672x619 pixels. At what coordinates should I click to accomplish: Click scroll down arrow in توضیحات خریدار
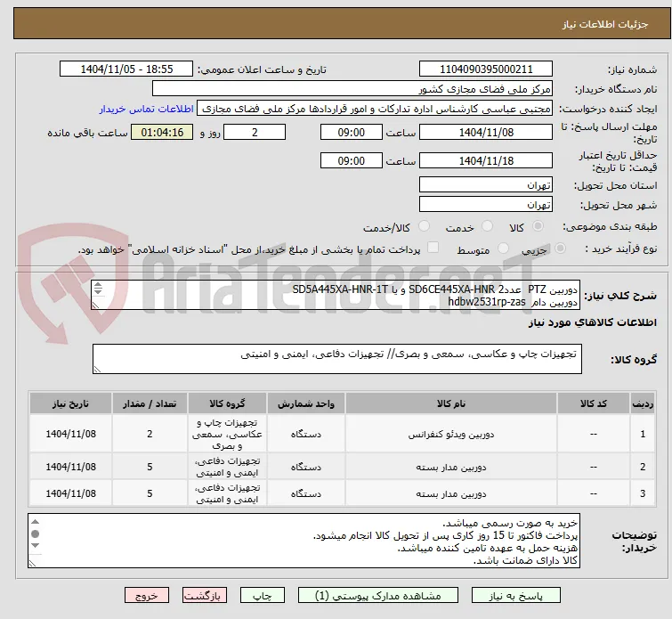click(x=35, y=546)
